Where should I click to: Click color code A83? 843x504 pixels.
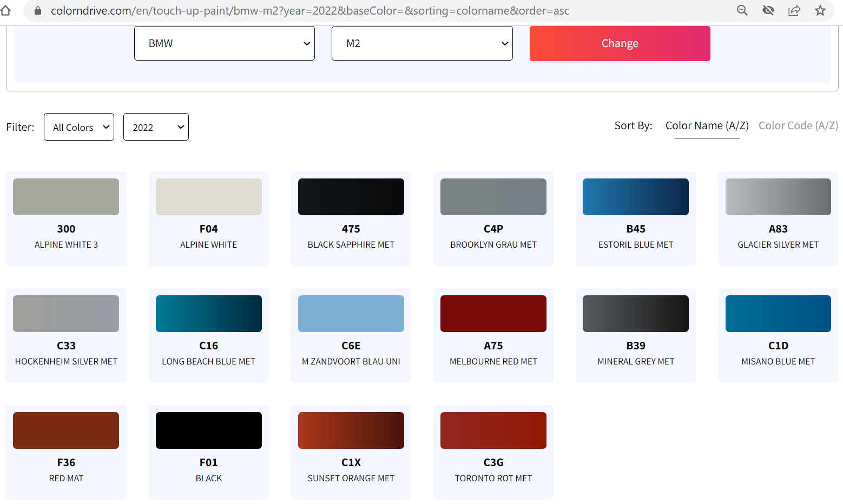778,229
